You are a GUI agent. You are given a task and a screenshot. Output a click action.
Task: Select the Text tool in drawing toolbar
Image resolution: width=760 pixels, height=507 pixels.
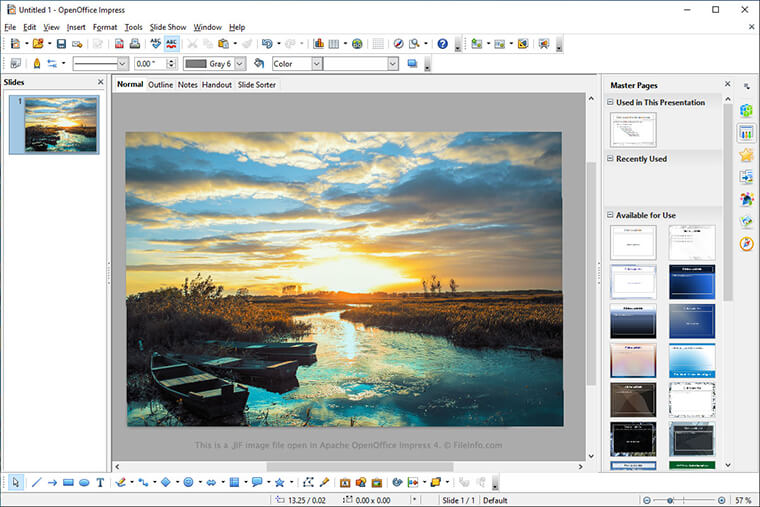coord(100,482)
